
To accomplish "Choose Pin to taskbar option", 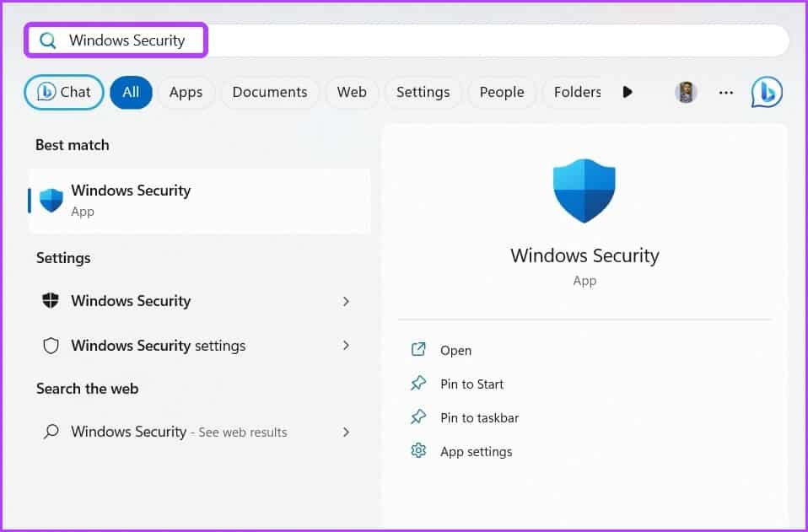I will (479, 417).
